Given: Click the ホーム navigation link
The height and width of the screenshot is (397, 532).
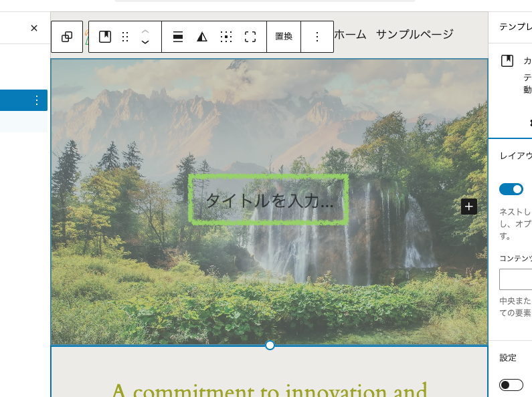Looking at the screenshot, I should tap(349, 34).
